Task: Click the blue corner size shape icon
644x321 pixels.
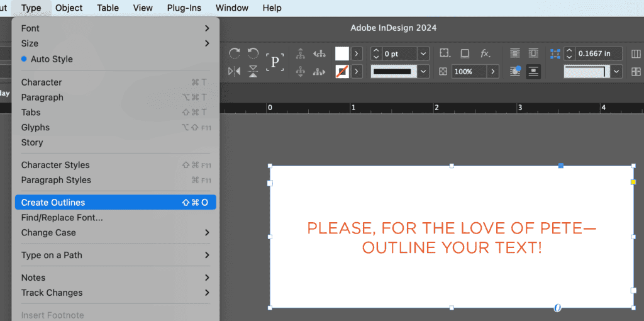Action: click(x=555, y=53)
